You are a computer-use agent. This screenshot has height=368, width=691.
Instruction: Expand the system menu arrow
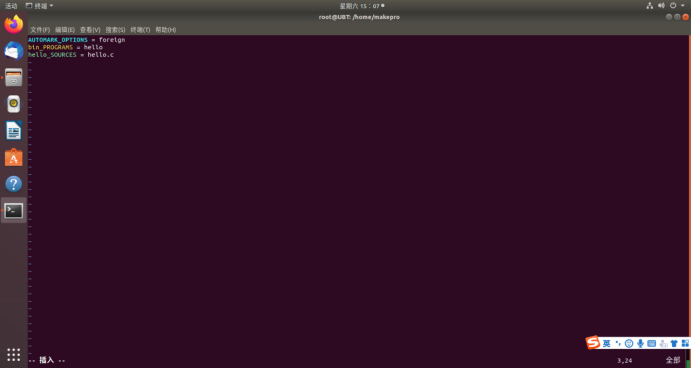click(683, 6)
